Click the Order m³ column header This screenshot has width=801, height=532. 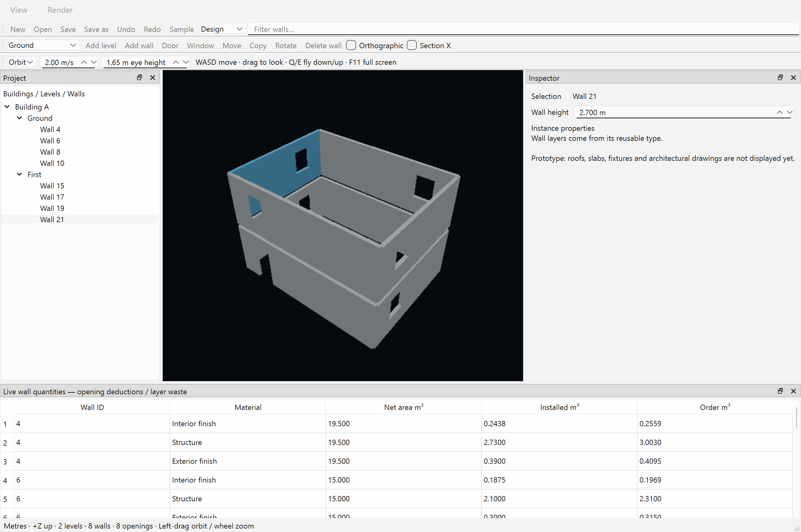(715, 407)
